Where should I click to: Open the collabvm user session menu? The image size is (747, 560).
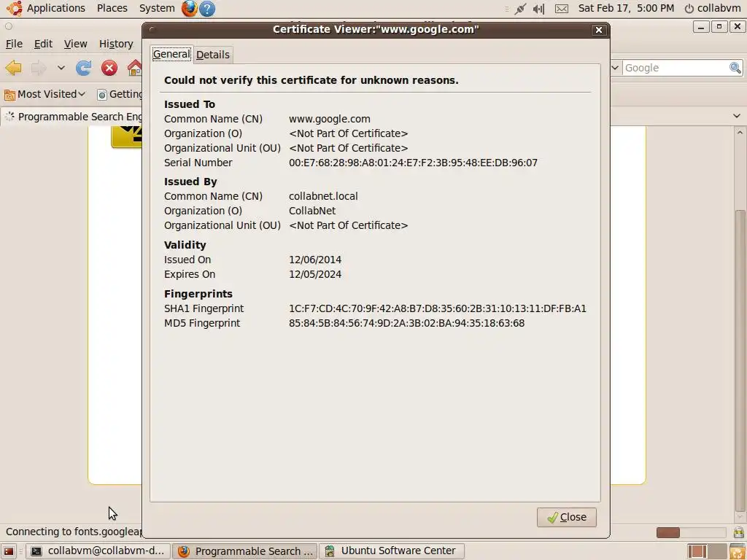pos(713,8)
